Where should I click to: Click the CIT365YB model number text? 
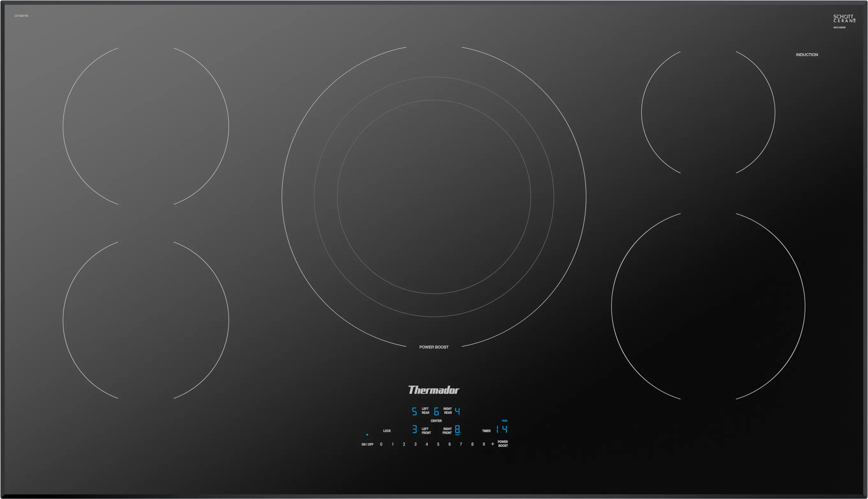[21, 16]
